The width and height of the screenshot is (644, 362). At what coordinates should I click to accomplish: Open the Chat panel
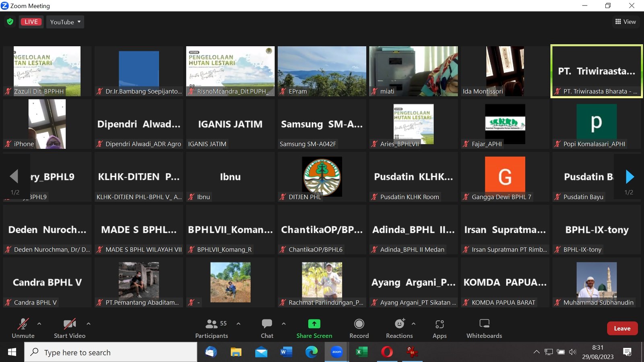(x=267, y=329)
